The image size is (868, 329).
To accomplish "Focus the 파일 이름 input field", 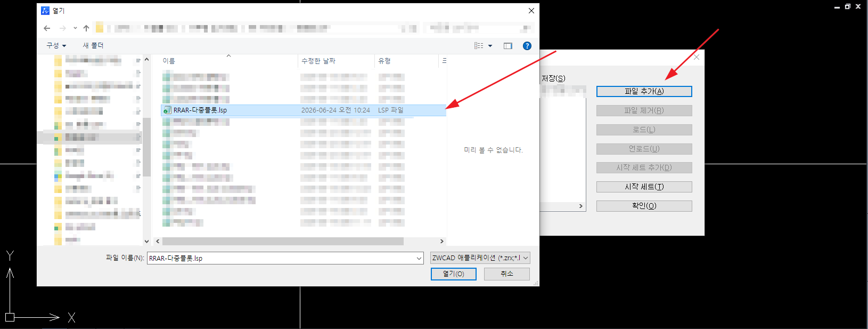I will [281, 258].
